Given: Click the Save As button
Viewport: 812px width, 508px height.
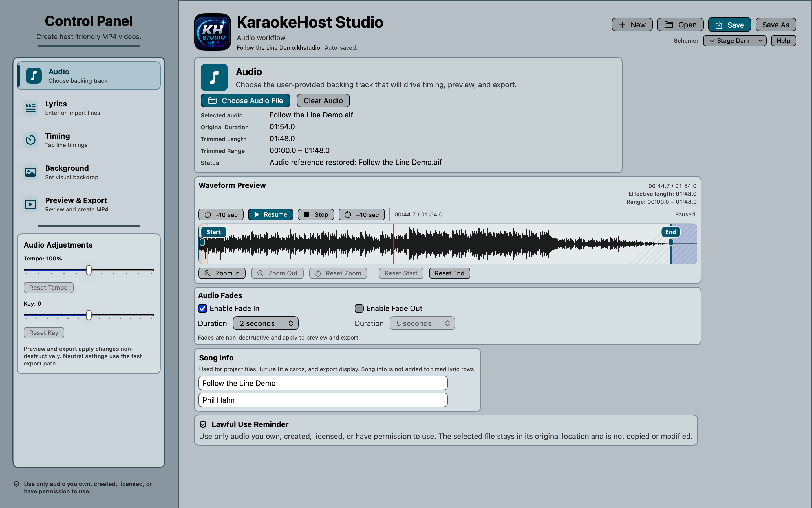Looking at the screenshot, I should (775, 25).
